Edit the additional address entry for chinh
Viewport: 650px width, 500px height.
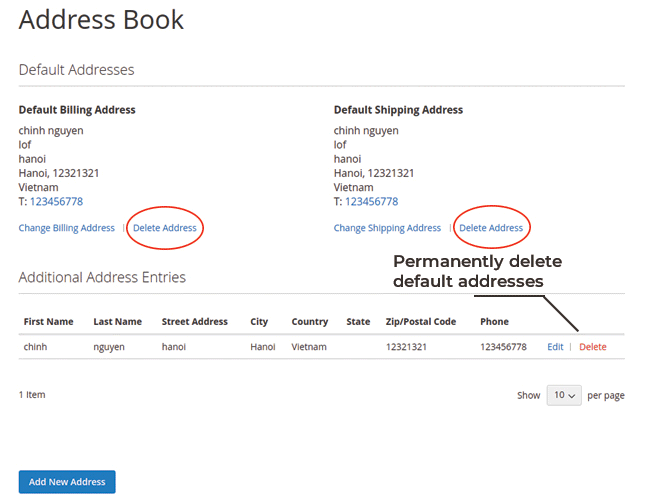[x=555, y=347]
